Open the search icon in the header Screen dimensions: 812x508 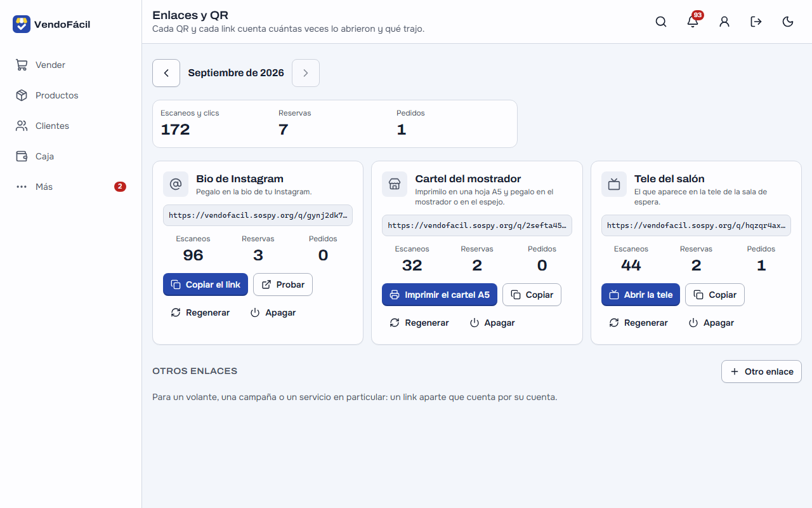pos(661,22)
